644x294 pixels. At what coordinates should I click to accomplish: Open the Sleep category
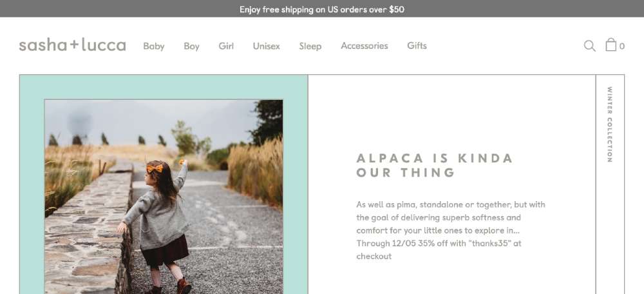310,46
